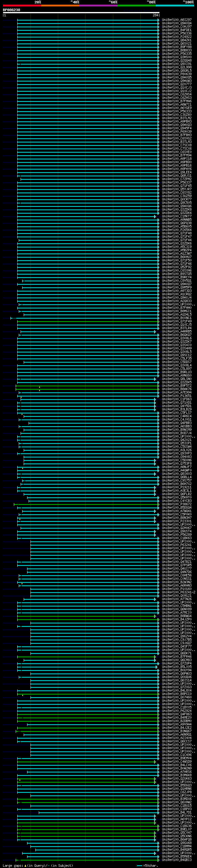Viewport: 197px width, 868px height.
Task: Open the UniRef100_B4FDE1 entry
Action: coord(176,30)
